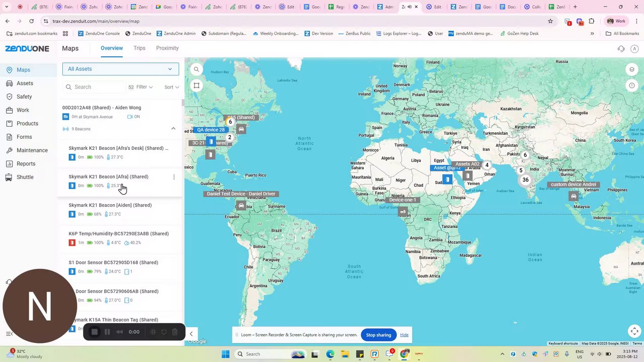The height and width of the screenshot is (362, 644).
Task: Switch to the Overview tab
Action: pos(112,48)
